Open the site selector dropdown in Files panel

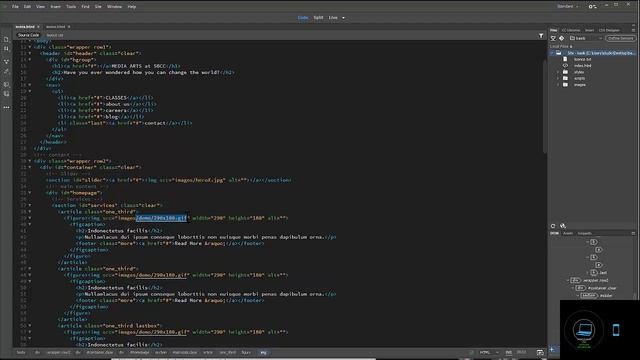586,38
